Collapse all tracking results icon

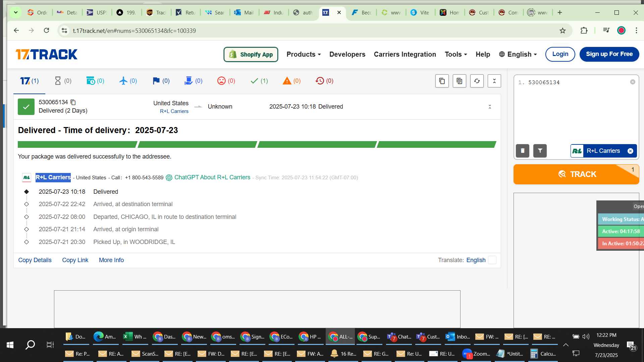(494, 81)
